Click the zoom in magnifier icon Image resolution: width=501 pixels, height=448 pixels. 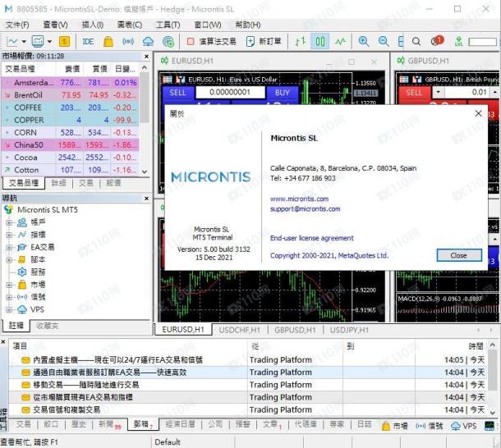364,42
